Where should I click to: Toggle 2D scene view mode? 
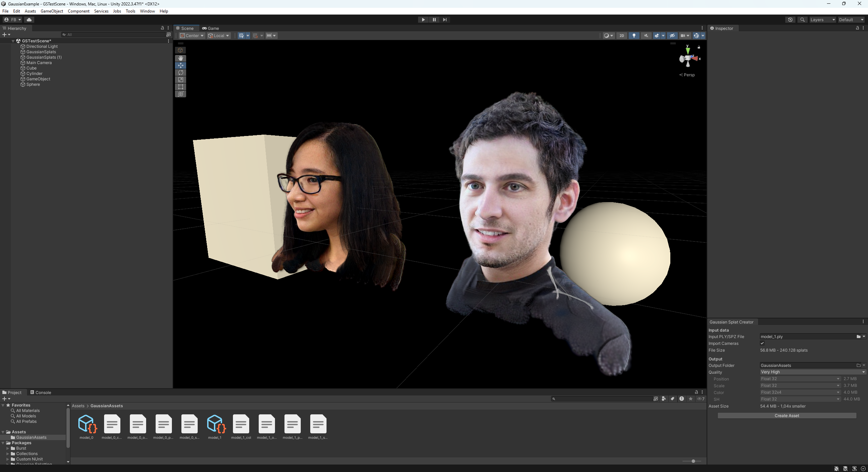[622, 36]
